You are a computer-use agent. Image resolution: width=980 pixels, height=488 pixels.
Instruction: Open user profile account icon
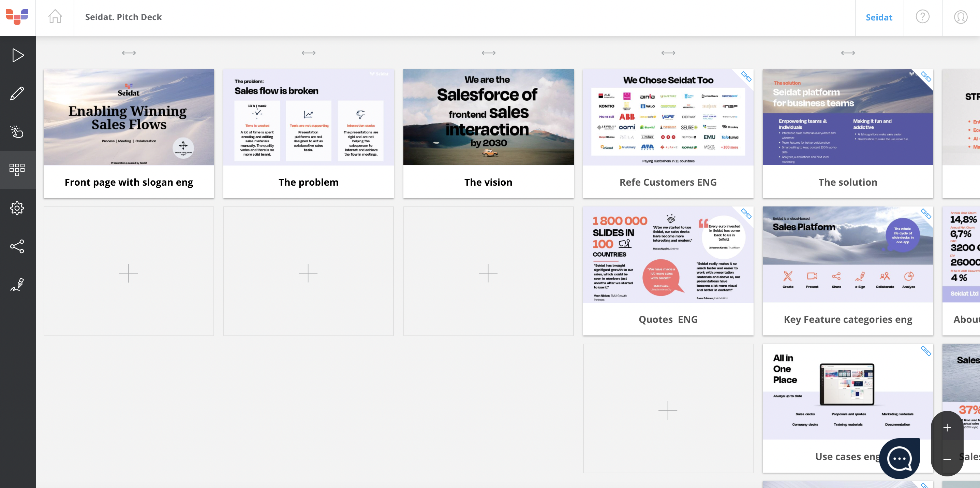click(x=961, y=17)
